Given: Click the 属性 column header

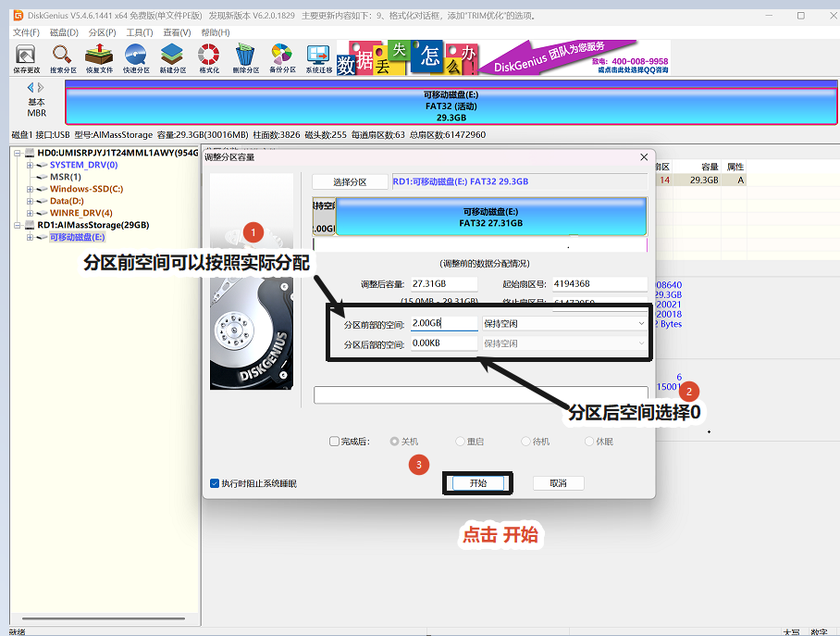Looking at the screenshot, I should click(x=735, y=167).
